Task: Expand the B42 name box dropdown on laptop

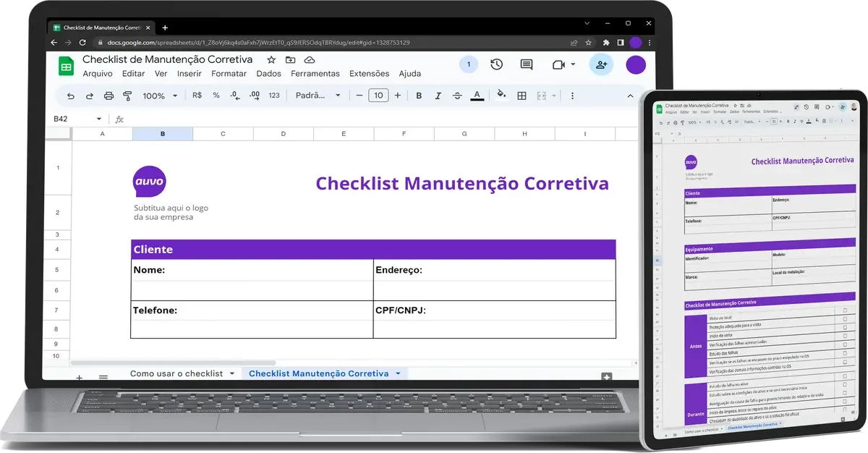Action: click(x=99, y=119)
